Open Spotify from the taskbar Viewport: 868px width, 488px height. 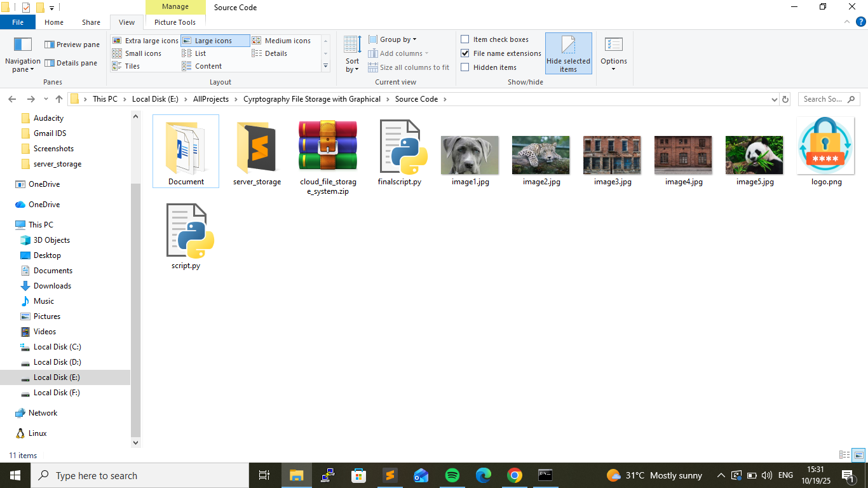pos(452,475)
